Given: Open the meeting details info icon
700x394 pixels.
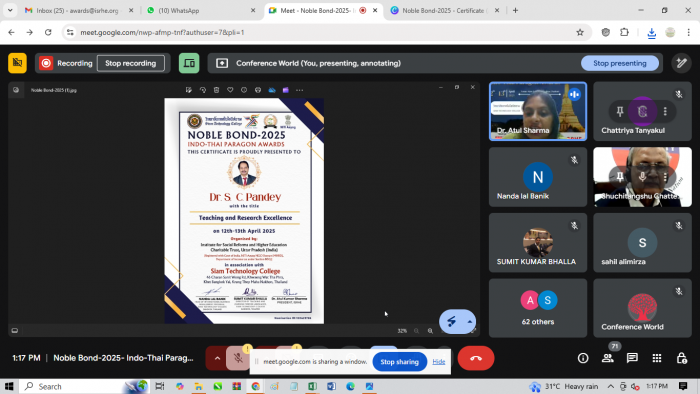Looking at the screenshot, I should click(x=583, y=358).
